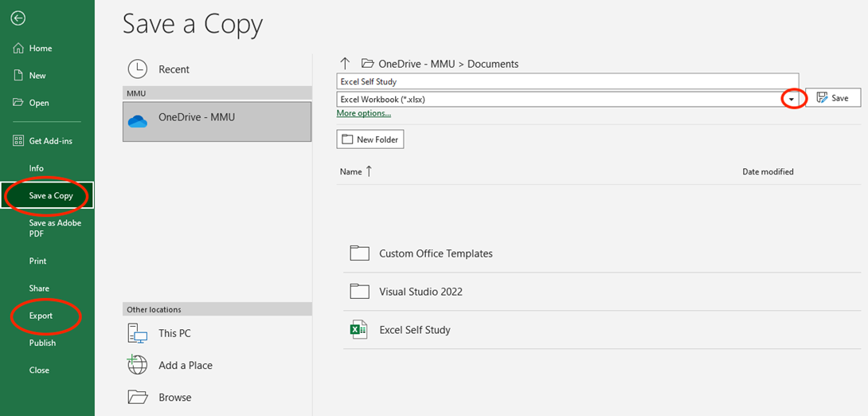Image resolution: width=868 pixels, height=416 pixels.
Task: Click the New label in sidebar
Action: click(x=37, y=76)
